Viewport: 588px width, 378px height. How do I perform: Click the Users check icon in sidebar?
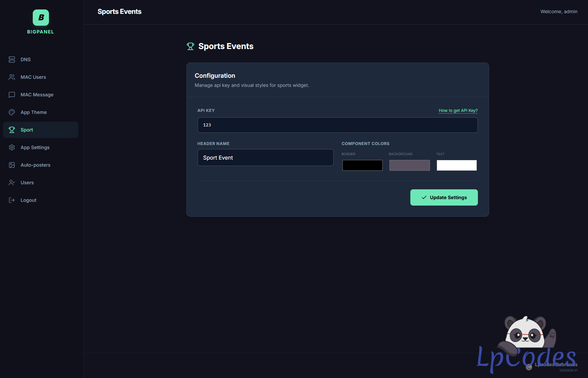tap(12, 183)
